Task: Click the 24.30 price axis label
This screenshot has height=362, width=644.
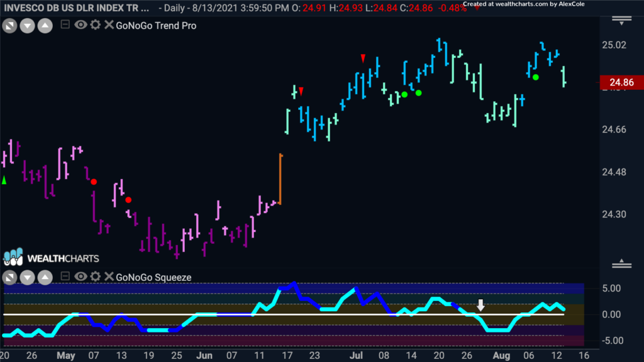Action: pyautogui.click(x=614, y=214)
